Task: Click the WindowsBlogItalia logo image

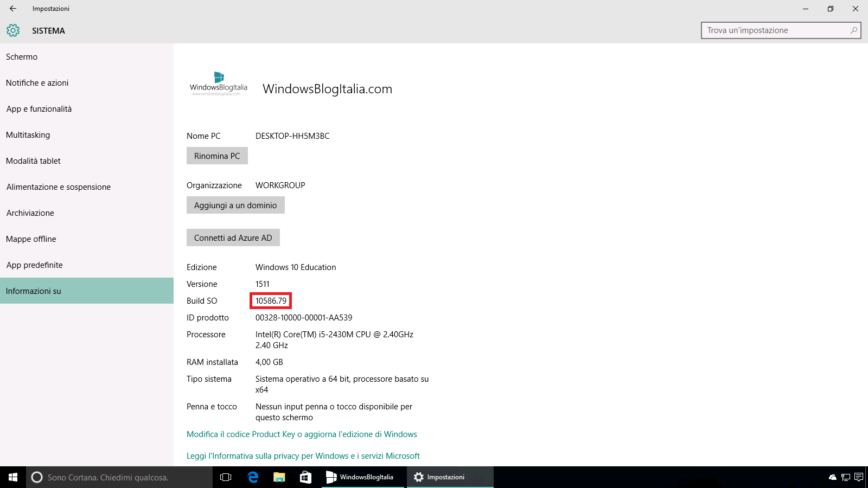Action: pos(219,84)
